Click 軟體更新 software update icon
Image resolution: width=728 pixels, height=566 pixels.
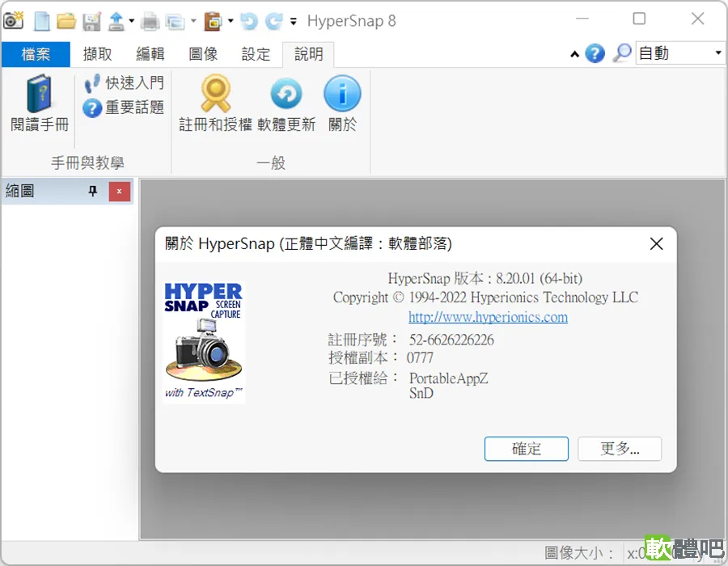click(x=286, y=103)
